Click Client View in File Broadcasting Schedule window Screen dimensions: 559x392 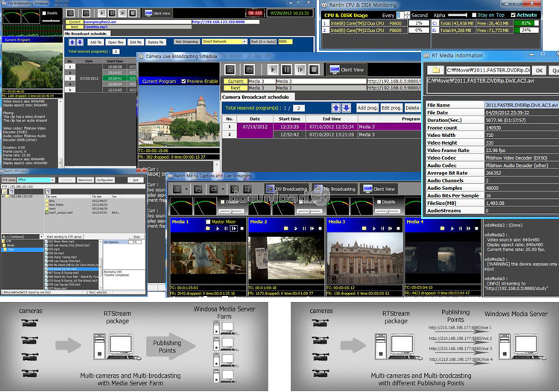[x=157, y=13]
